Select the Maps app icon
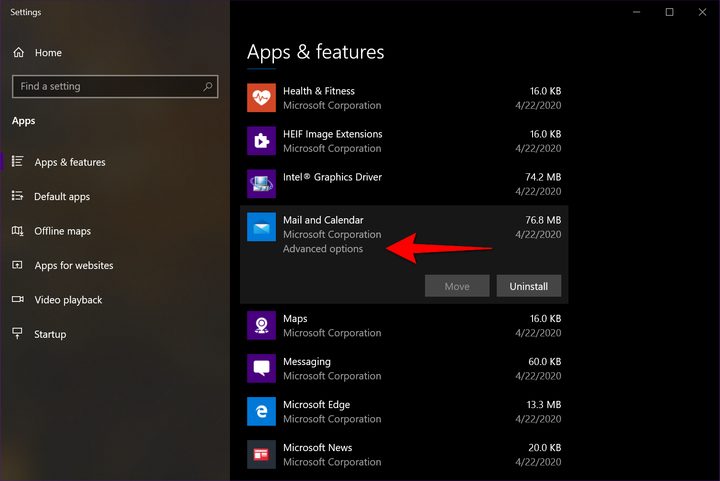Screen dimensions: 720x481 [x=261, y=325]
